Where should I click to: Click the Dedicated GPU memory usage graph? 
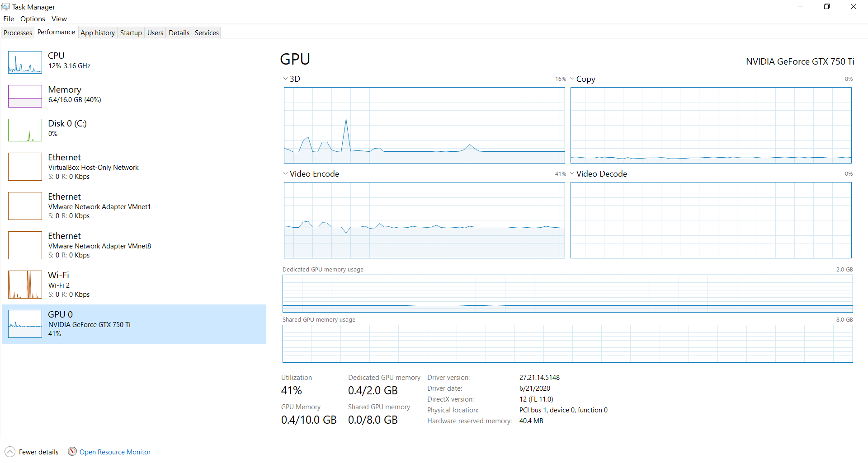[x=567, y=294]
